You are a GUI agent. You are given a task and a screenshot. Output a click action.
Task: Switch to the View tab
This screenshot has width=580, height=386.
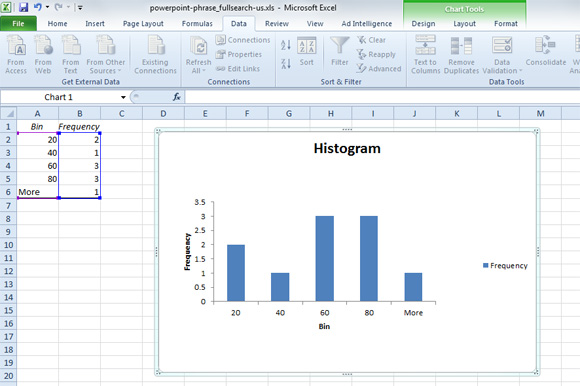click(x=315, y=24)
